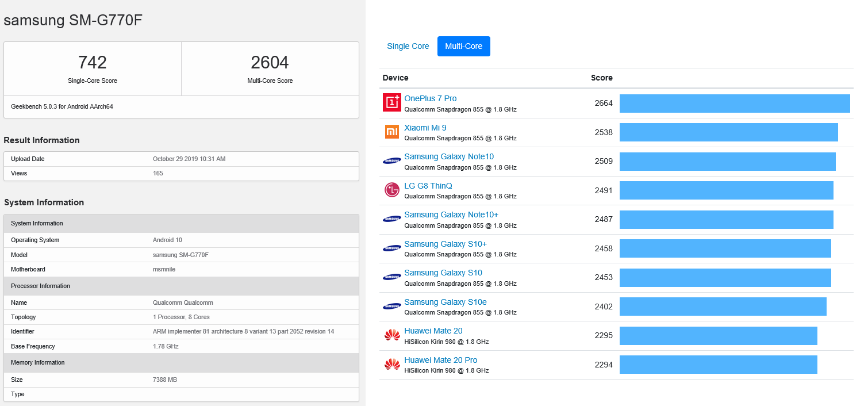This screenshot has width=868, height=406.
Task: Click the OnePlus logo icon
Action: (391, 103)
